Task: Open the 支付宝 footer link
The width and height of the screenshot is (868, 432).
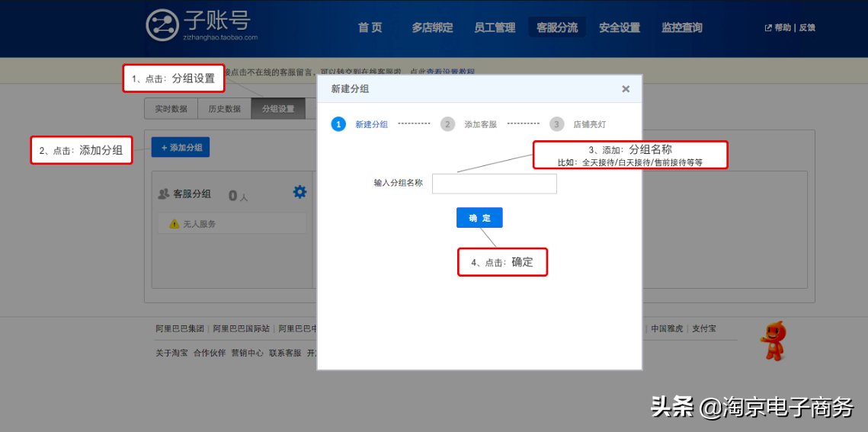Action: tap(704, 328)
